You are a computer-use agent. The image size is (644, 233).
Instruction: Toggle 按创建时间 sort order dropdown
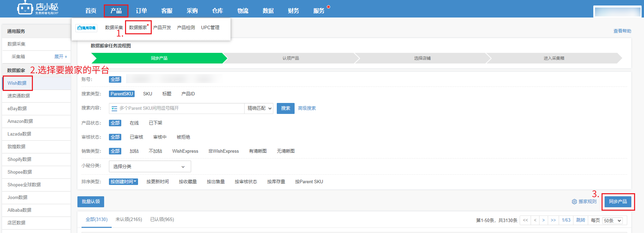coord(124,182)
